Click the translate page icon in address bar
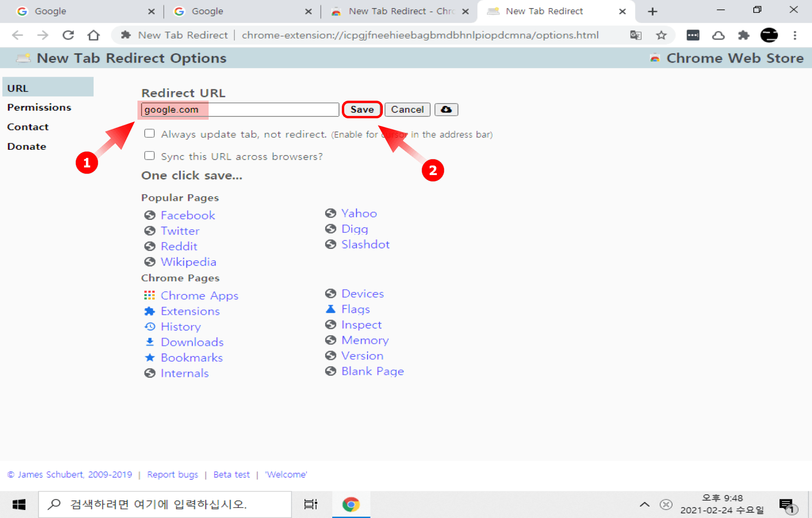 tap(635, 35)
